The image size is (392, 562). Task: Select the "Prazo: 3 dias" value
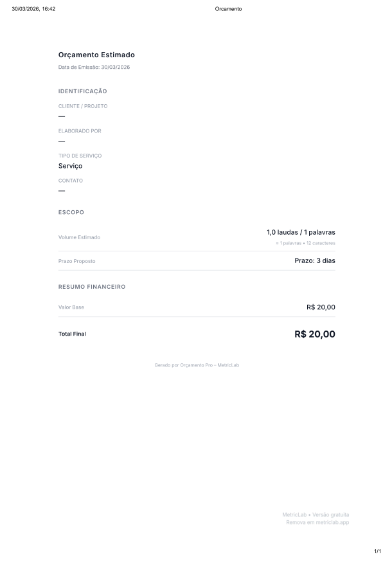tap(314, 261)
